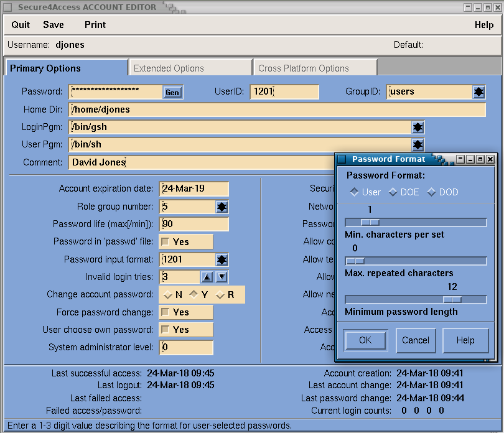This screenshot has width=504, height=433.
Task: Open the User Pgm /bin/sh dropdown arrow
Action: tap(418, 145)
